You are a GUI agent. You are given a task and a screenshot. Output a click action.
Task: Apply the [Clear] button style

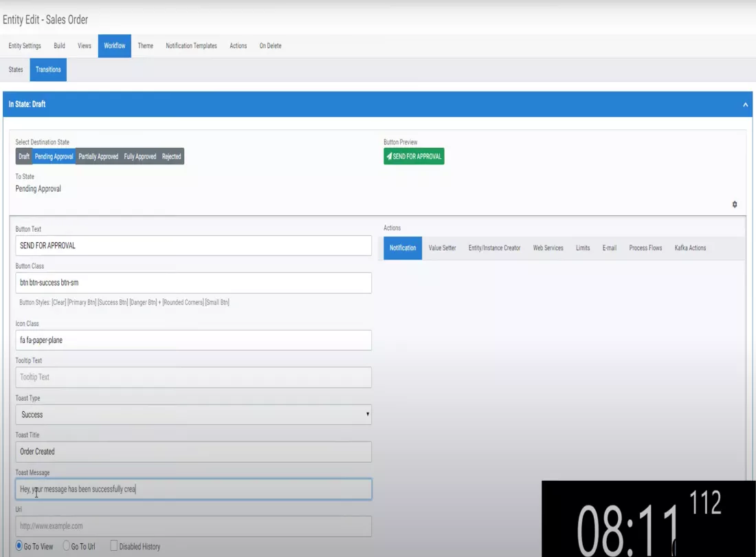(x=59, y=303)
